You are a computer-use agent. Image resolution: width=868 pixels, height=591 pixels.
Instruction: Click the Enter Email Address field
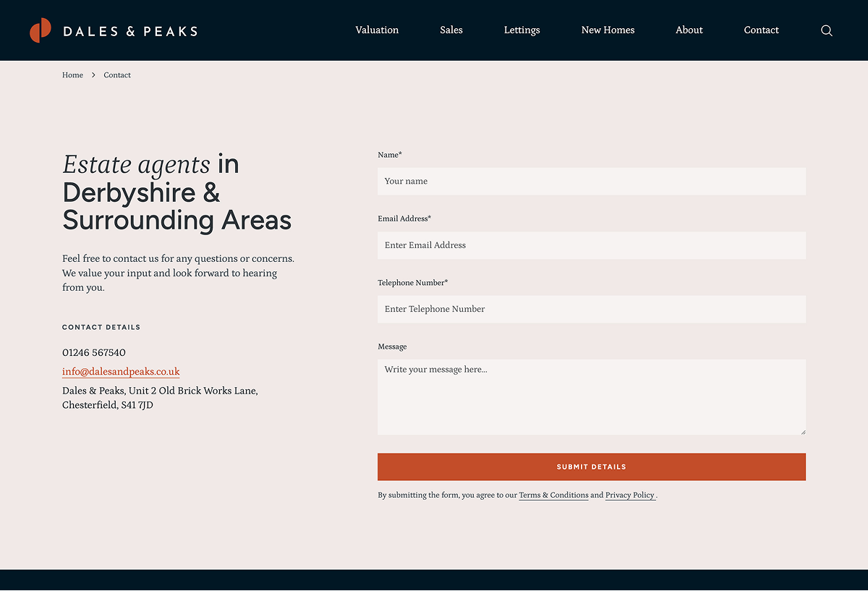click(591, 245)
